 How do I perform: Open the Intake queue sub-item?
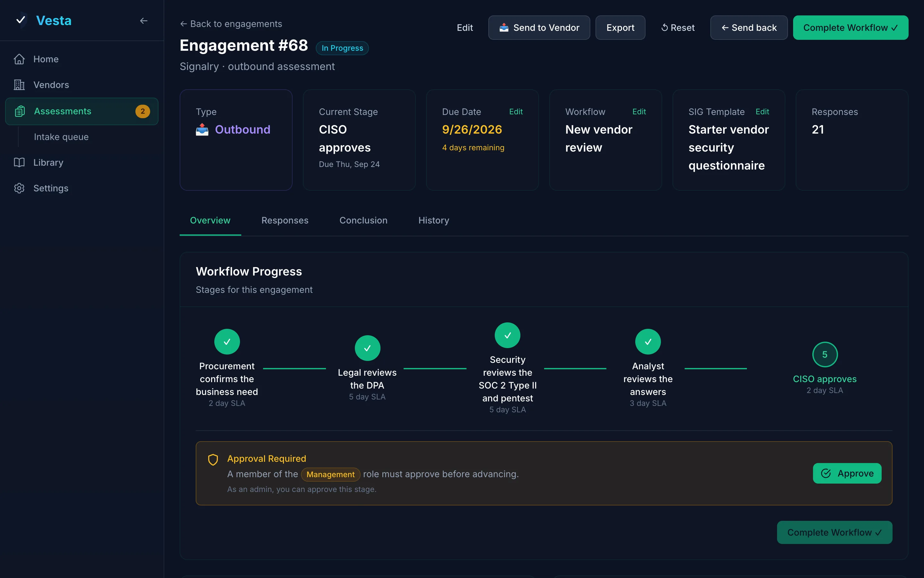[x=61, y=137]
